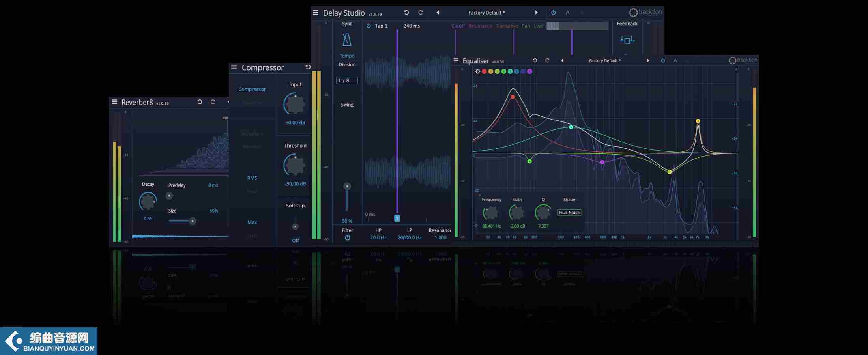
Task: Select the Level tab
Action: (539, 26)
